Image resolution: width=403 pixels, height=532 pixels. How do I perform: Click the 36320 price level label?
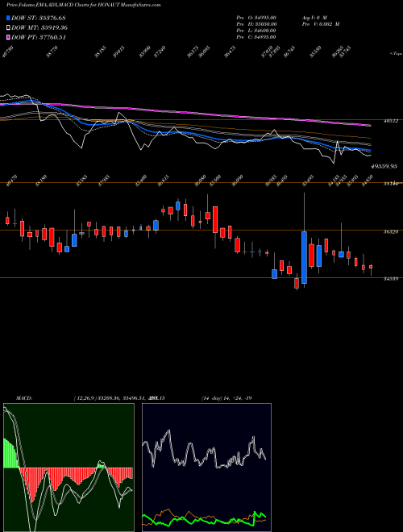pyautogui.click(x=391, y=231)
